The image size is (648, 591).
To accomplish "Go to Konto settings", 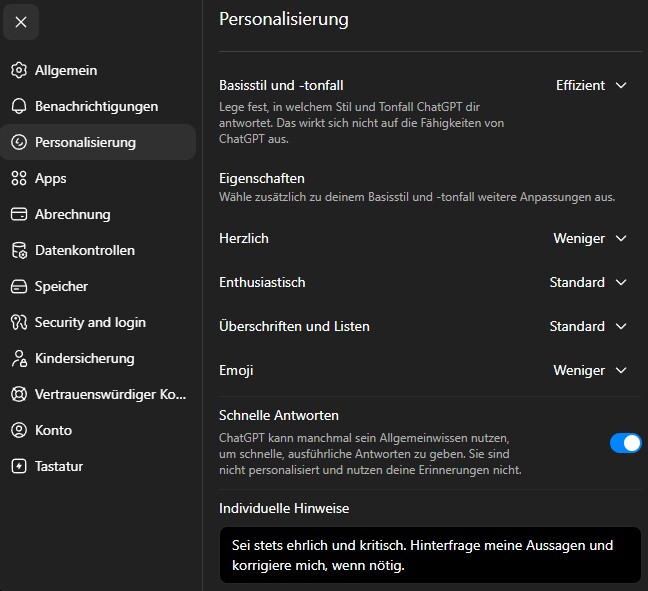I will [x=98, y=430].
